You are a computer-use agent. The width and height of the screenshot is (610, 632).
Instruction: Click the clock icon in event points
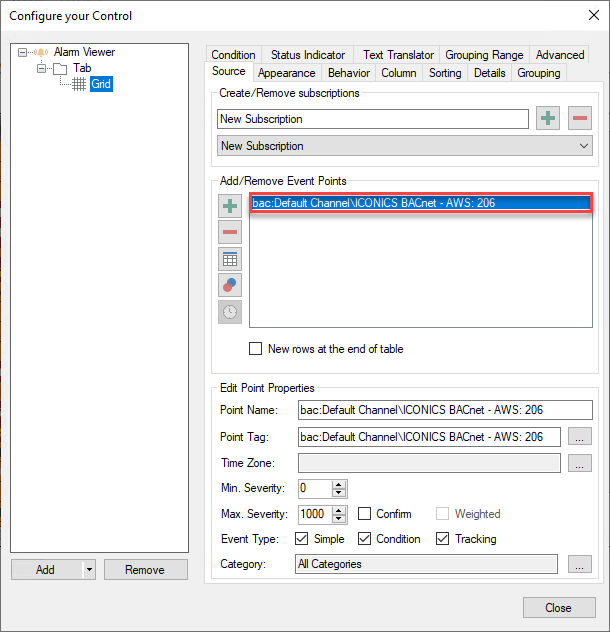tap(230, 312)
